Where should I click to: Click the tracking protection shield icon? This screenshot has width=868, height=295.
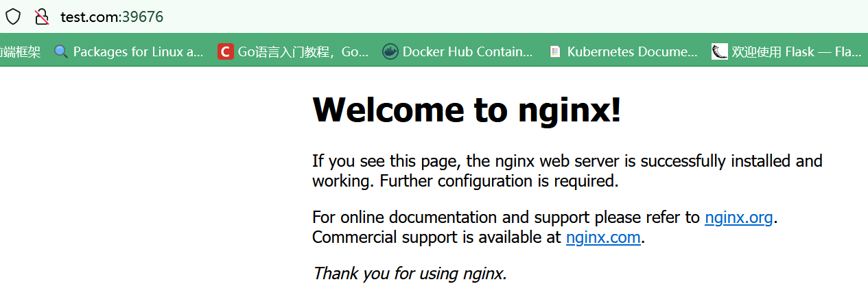point(13,16)
